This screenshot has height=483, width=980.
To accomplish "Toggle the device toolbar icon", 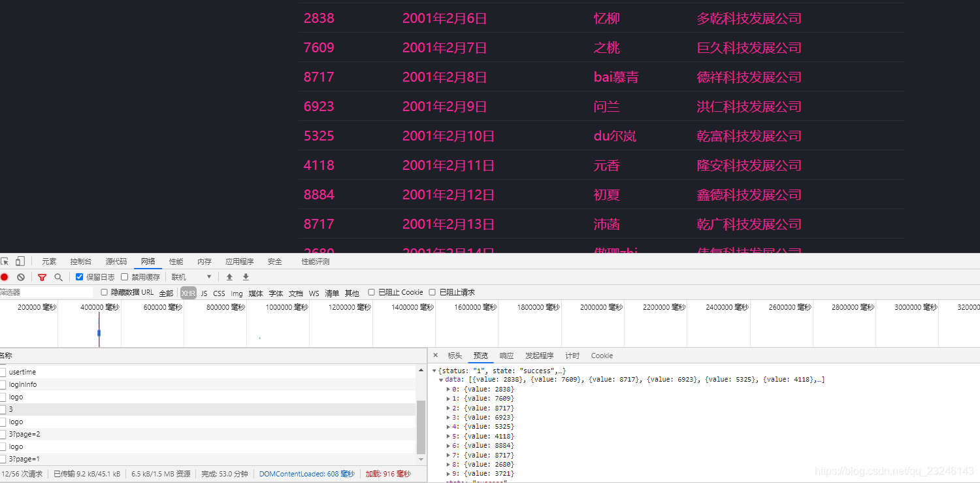I will click(20, 261).
